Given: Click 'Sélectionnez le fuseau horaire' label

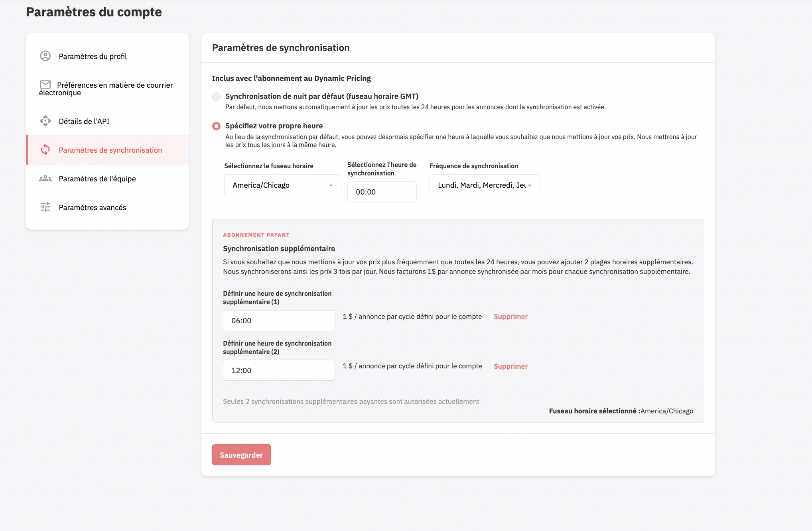Looking at the screenshot, I should click(269, 166).
